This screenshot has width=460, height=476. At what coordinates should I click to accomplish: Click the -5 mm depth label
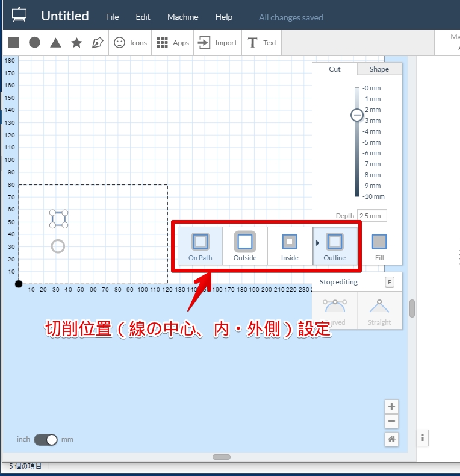point(371,142)
